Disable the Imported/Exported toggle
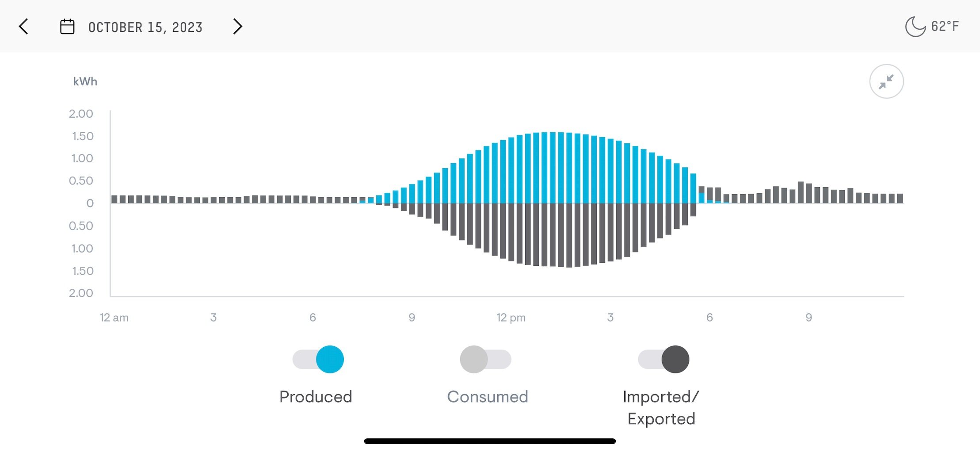 tap(664, 359)
